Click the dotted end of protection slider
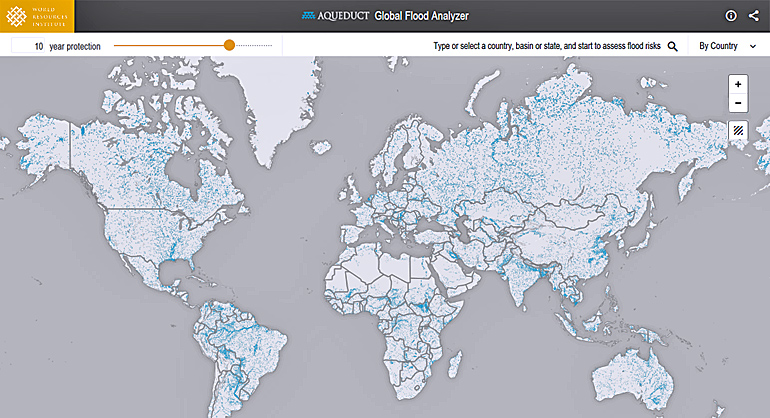 [254, 45]
